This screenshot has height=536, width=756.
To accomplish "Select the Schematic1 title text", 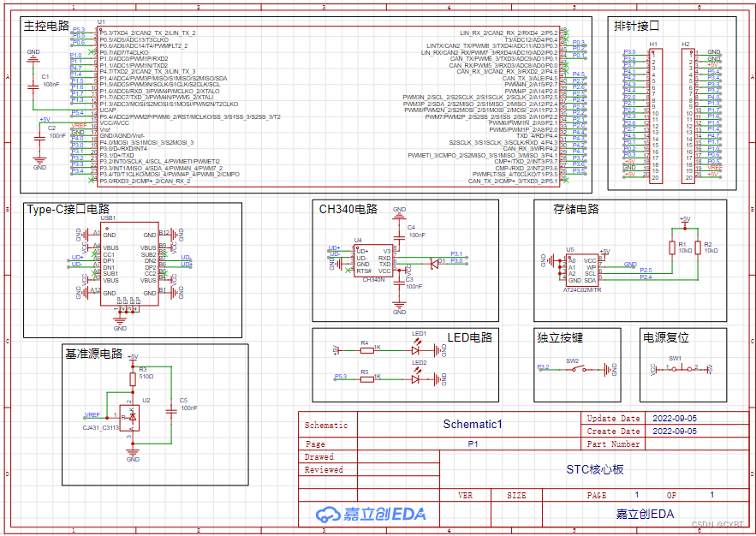I will [473, 424].
